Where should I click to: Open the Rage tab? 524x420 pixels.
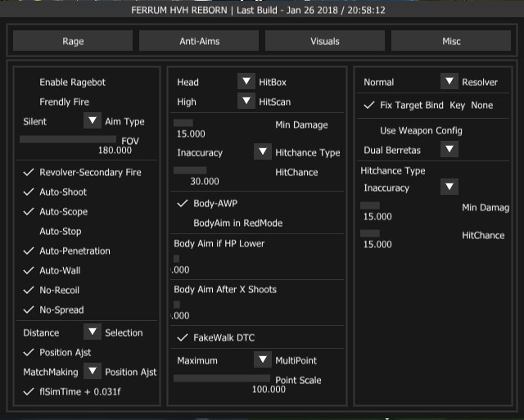[73, 41]
